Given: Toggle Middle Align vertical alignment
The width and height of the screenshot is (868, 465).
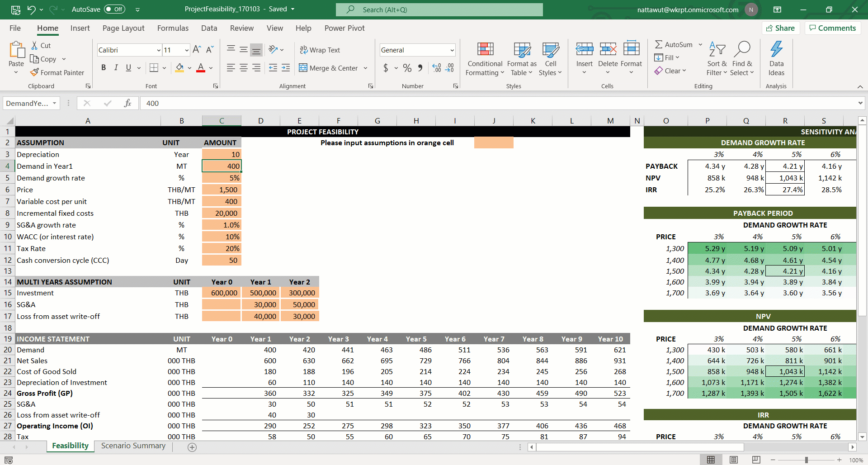Looking at the screenshot, I should [243, 49].
